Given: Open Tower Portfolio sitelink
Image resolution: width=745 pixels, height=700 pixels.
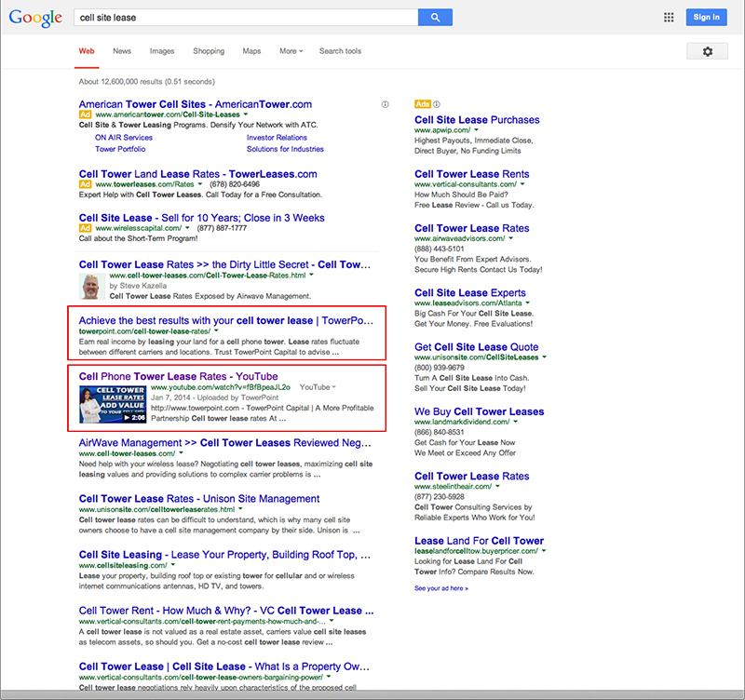Looking at the screenshot, I should point(120,149).
